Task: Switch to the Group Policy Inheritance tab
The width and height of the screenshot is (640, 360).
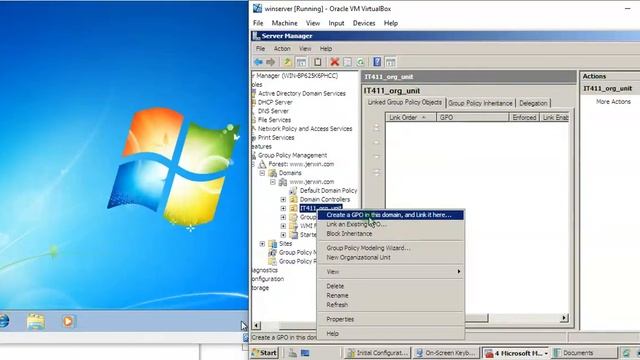Action: 480,103
